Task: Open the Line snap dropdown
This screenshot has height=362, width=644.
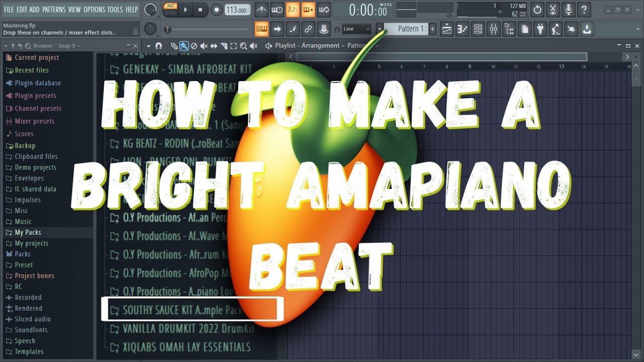Action: 356,29
